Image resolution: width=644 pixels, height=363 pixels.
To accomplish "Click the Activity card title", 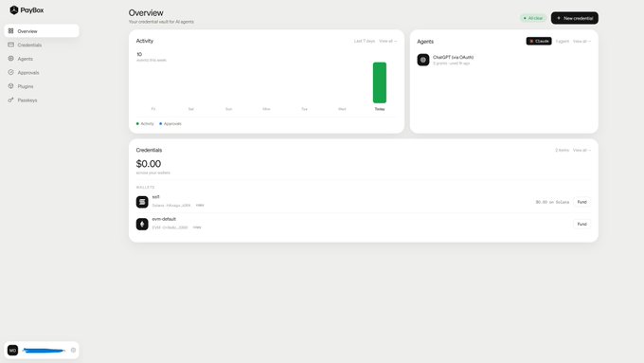I will (145, 41).
